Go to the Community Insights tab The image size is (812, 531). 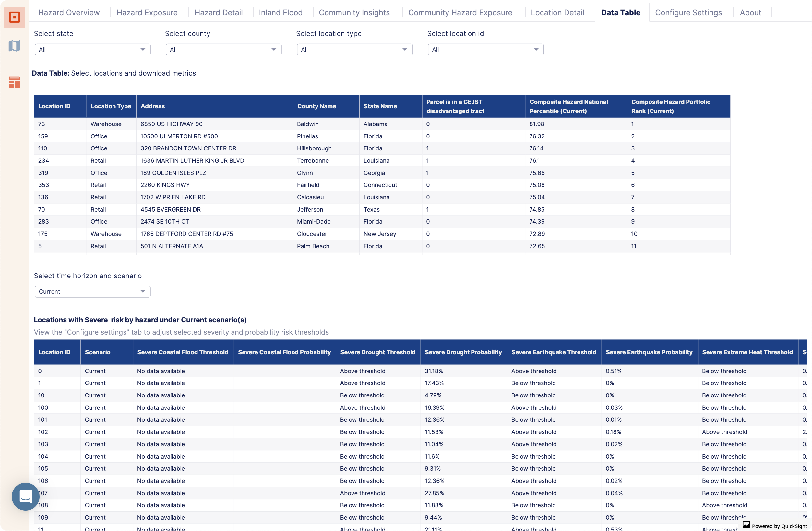pos(354,13)
